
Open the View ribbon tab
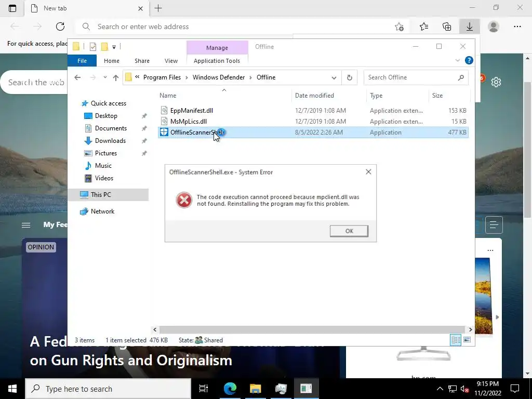(171, 61)
